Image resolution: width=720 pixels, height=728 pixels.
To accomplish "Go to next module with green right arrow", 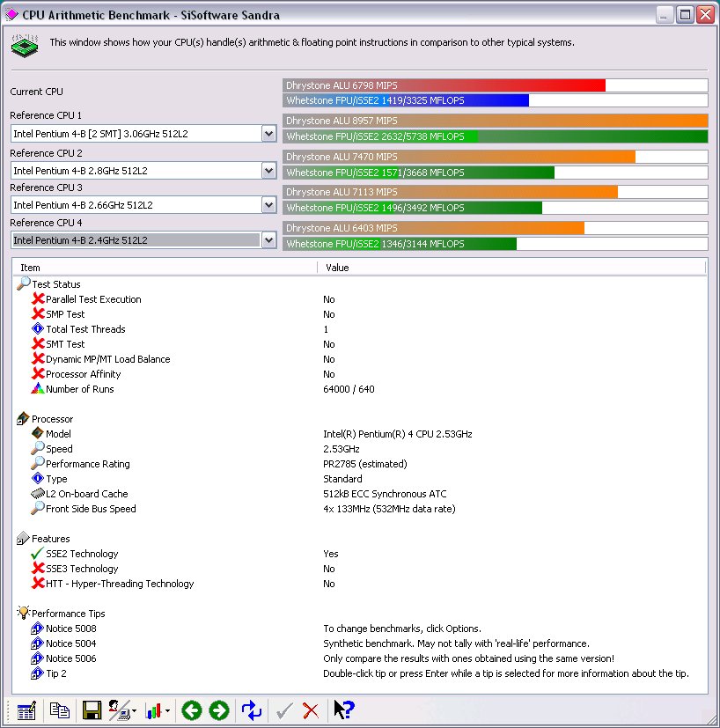I will [219, 710].
